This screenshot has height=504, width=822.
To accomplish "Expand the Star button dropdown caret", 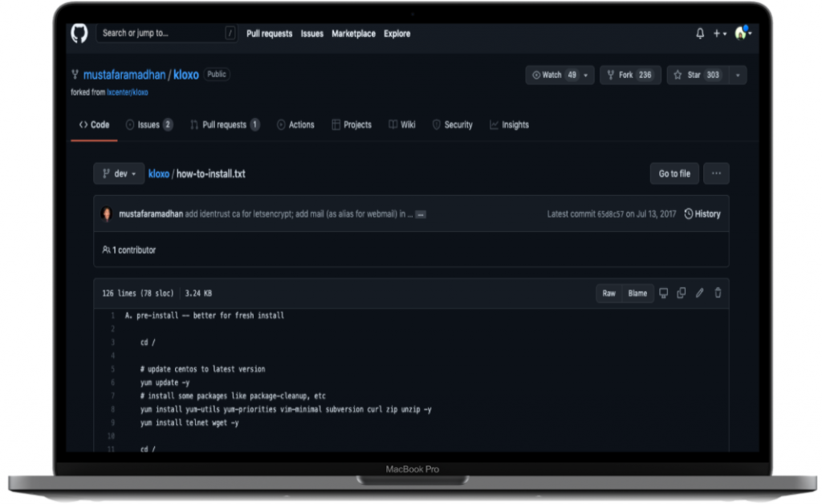I will click(737, 74).
